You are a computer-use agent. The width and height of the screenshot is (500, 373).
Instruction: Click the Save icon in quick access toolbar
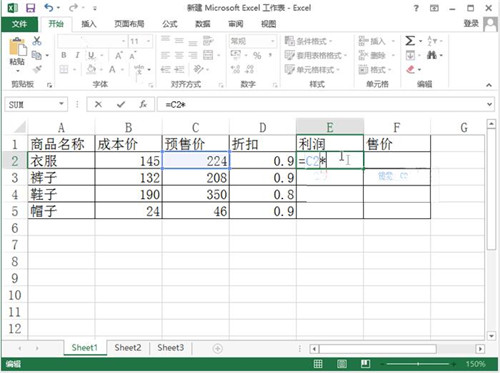point(31,8)
